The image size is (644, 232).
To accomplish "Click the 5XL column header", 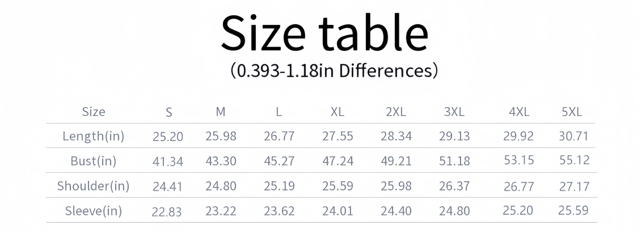I will click(x=572, y=112).
